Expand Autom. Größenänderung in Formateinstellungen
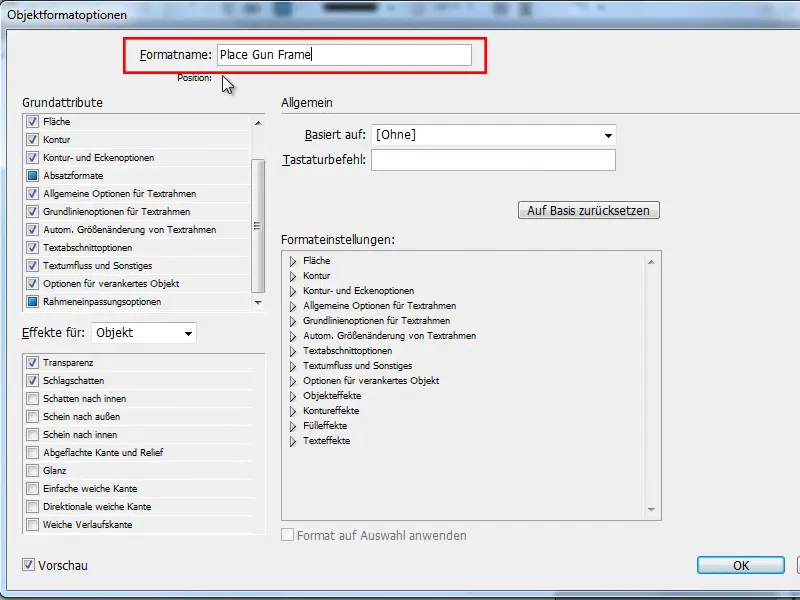 (x=293, y=336)
